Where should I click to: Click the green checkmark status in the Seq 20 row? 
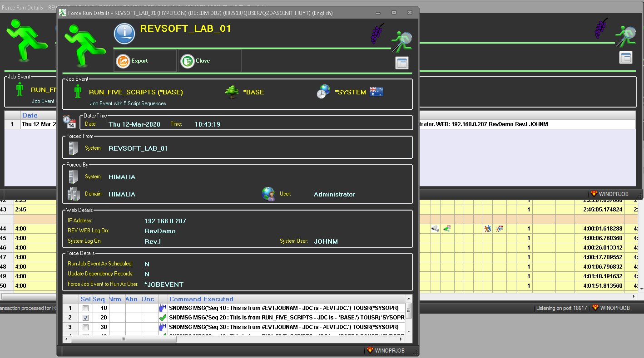pyautogui.click(x=163, y=318)
